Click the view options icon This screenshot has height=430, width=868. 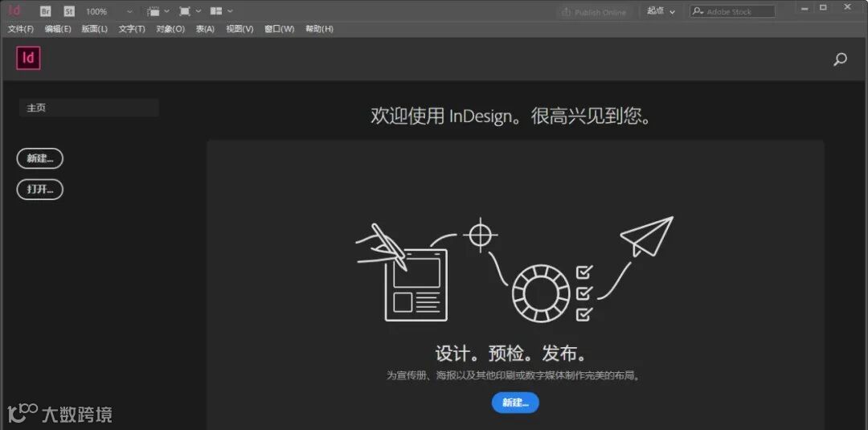pos(154,11)
